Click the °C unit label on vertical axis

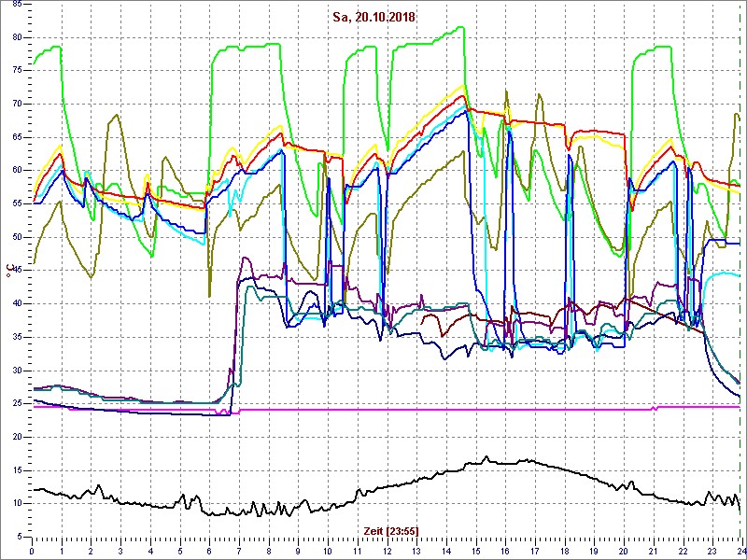pos(8,272)
